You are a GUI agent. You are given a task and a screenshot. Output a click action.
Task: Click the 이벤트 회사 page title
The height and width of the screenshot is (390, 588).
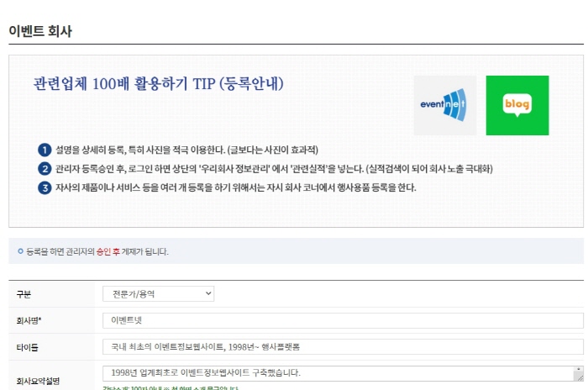point(40,31)
